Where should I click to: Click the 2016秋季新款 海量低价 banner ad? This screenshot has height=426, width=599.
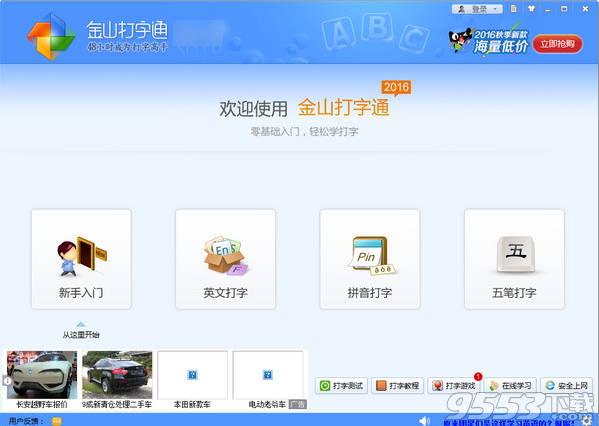[489, 41]
